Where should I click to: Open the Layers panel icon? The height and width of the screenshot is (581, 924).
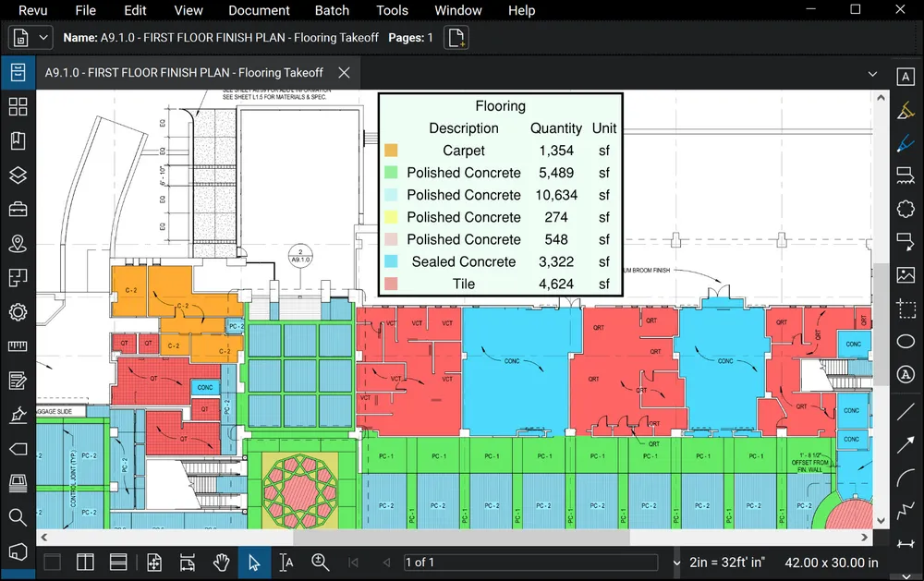(x=18, y=176)
